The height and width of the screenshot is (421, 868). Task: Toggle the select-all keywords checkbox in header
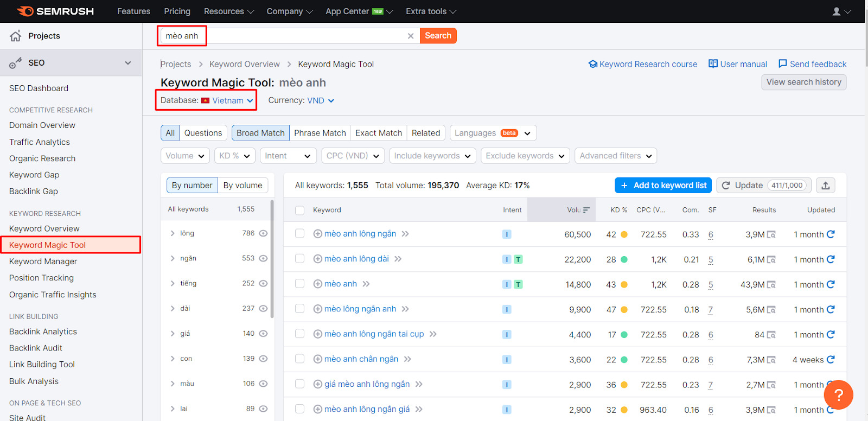[299, 210]
